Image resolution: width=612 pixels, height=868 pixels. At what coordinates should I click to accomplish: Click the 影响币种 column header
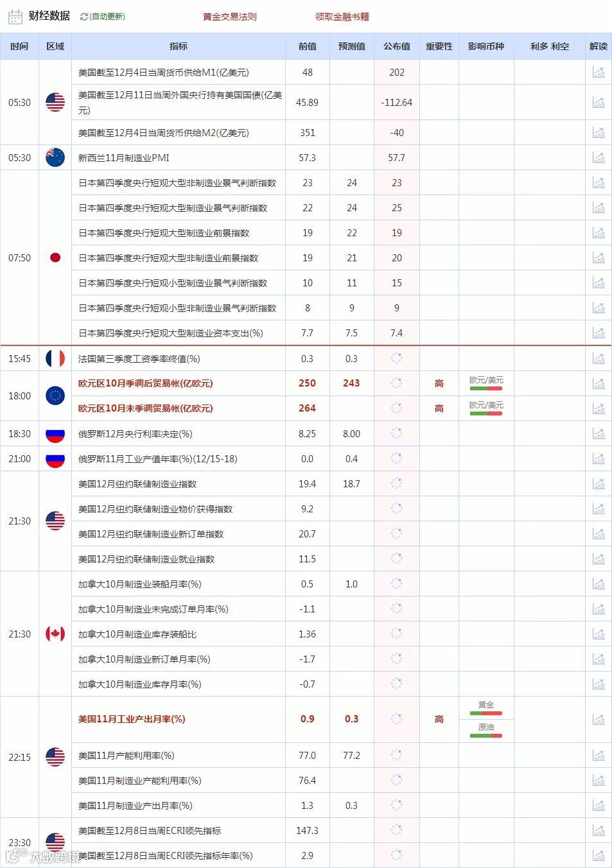tap(486, 46)
